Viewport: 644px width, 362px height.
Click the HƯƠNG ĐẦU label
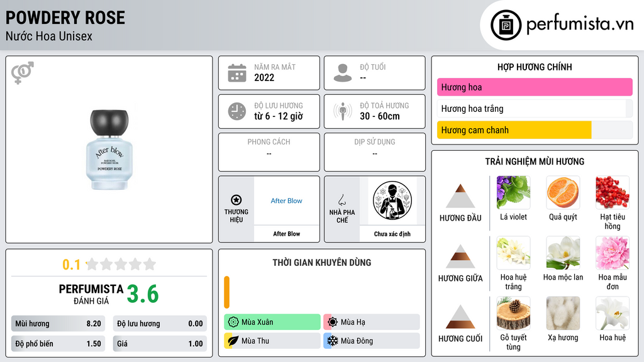460,218
